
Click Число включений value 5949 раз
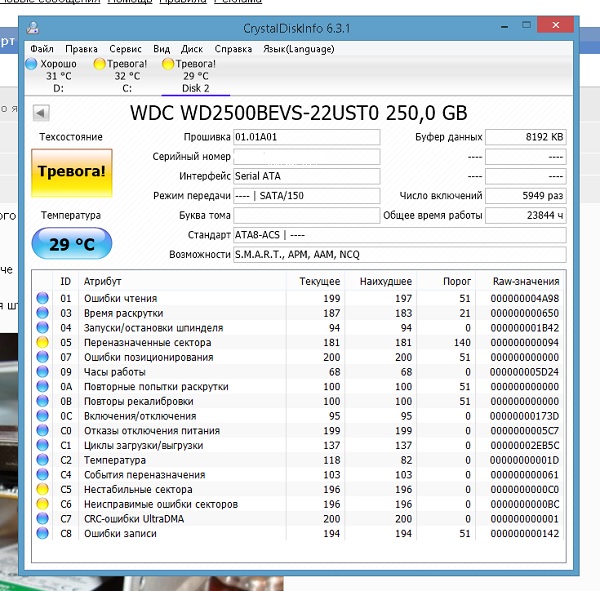(526, 196)
